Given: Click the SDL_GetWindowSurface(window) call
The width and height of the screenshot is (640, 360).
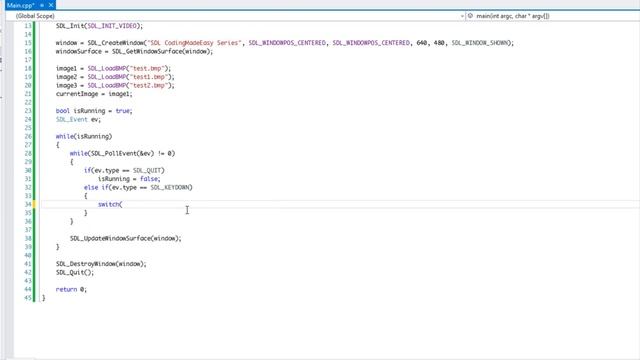Looking at the screenshot, I should click(161, 51).
